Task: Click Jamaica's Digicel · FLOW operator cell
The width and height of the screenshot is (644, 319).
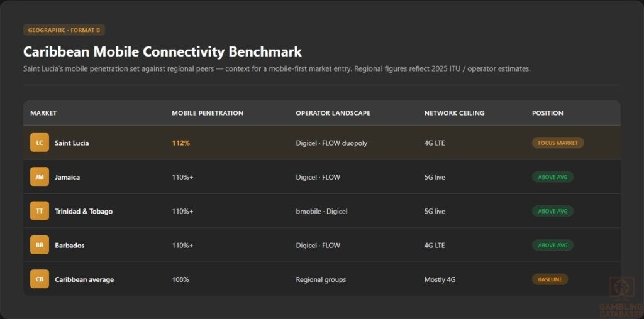Action: coord(318,177)
